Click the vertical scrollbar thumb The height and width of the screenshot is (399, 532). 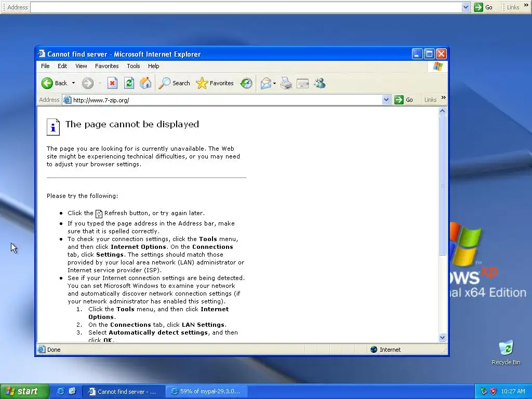[x=442, y=185]
